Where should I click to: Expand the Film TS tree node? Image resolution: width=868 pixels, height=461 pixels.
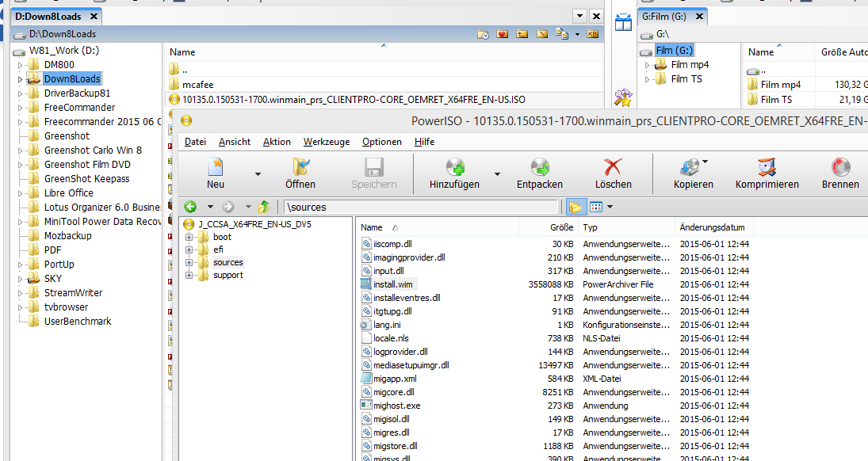[647, 79]
